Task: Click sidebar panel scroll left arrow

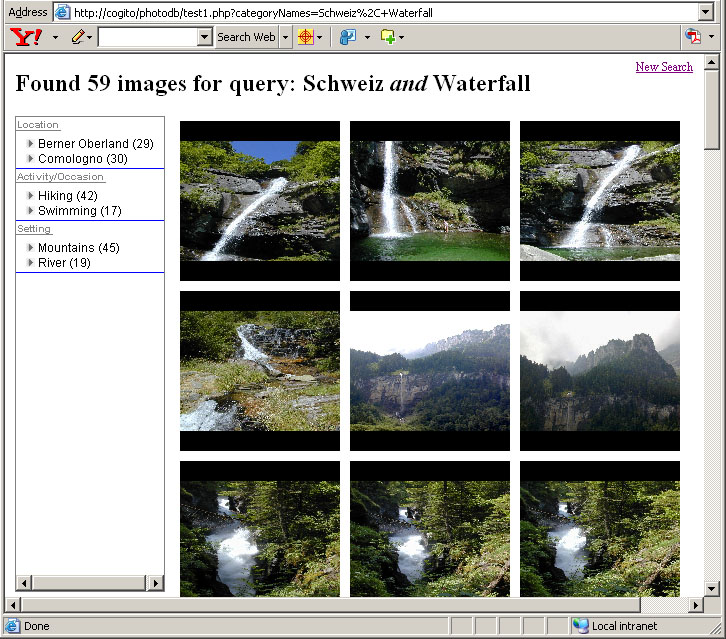Action: (25, 583)
